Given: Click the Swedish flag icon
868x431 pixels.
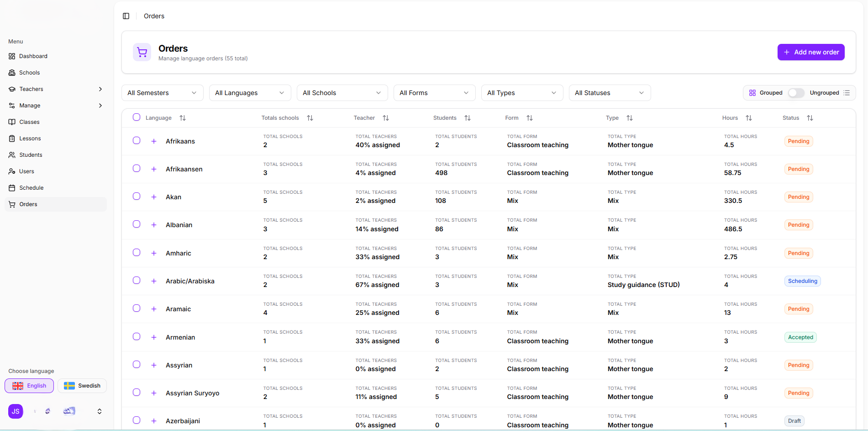Looking at the screenshot, I should pos(69,386).
